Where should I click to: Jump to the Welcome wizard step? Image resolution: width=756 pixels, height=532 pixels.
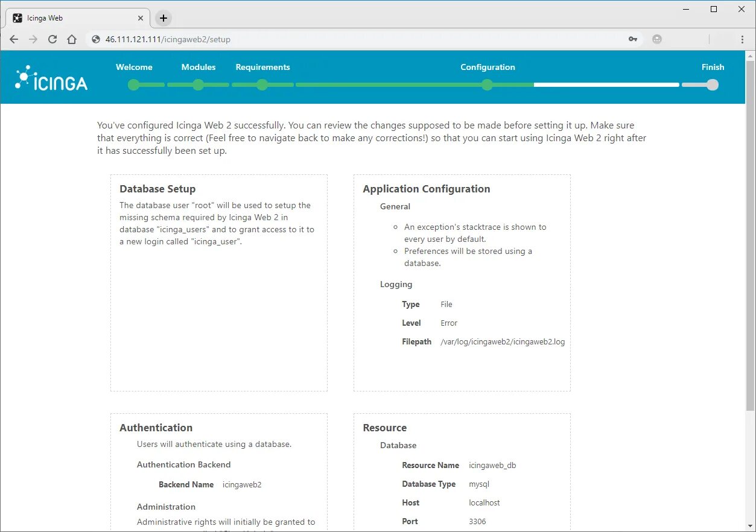click(134, 67)
